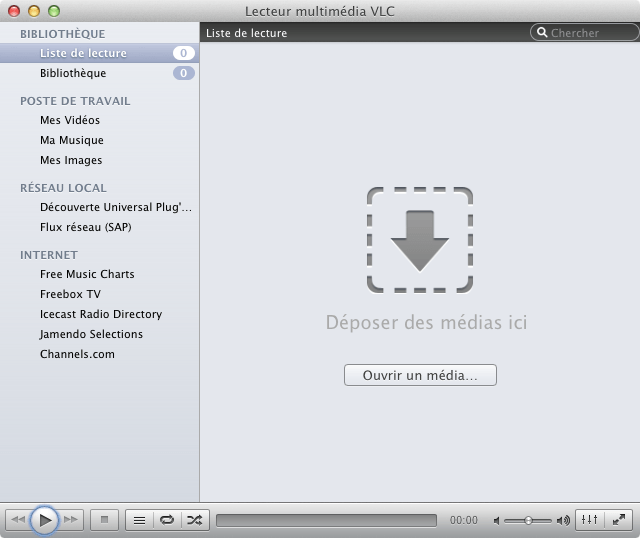Open Freebox TV
The width and height of the screenshot is (640, 538).
pos(70,294)
